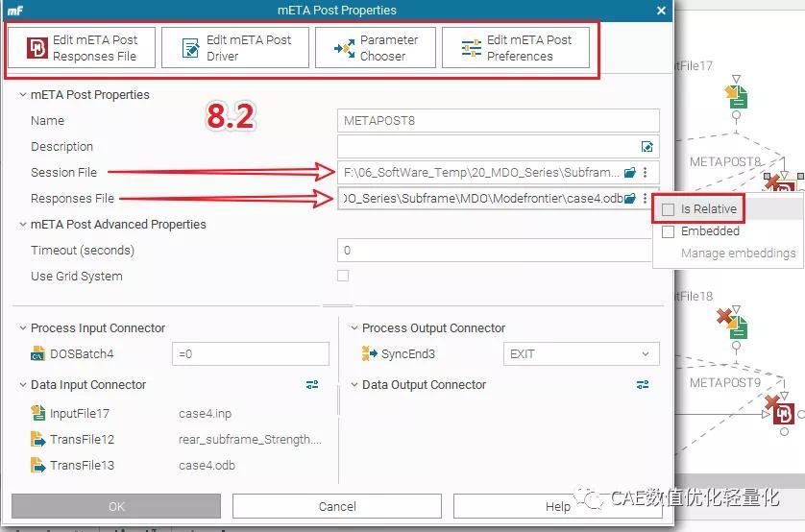Image resolution: width=805 pixels, height=532 pixels.
Task: Click the TransFile12 icon
Action: pyautogui.click(x=38, y=439)
